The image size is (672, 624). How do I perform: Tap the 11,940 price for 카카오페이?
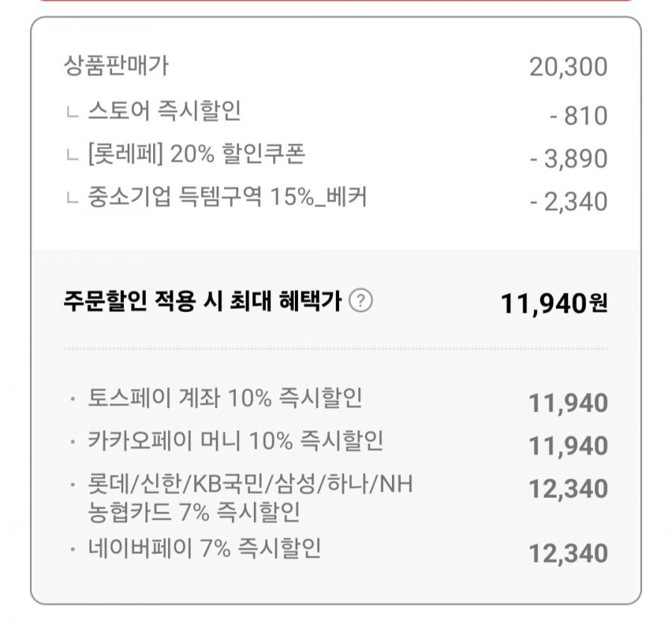click(x=568, y=446)
